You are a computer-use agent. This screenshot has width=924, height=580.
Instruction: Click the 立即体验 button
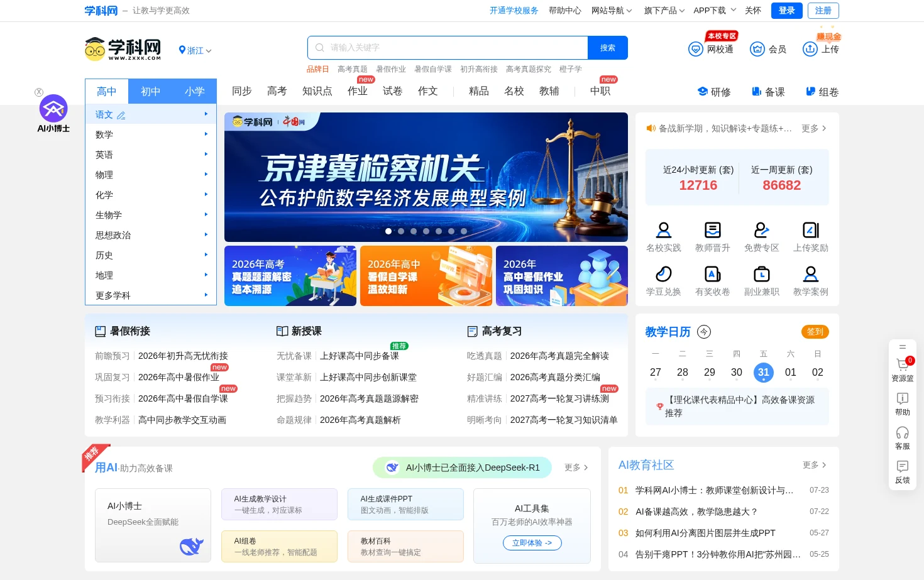click(x=532, y=543)
